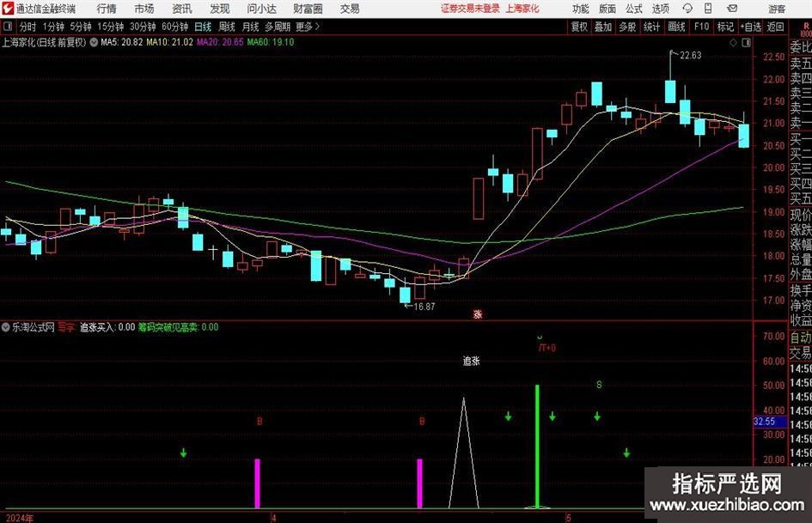Screen dimensions: 812x523
Task: Click the MA60: 19.10 value
Action: 271,42
